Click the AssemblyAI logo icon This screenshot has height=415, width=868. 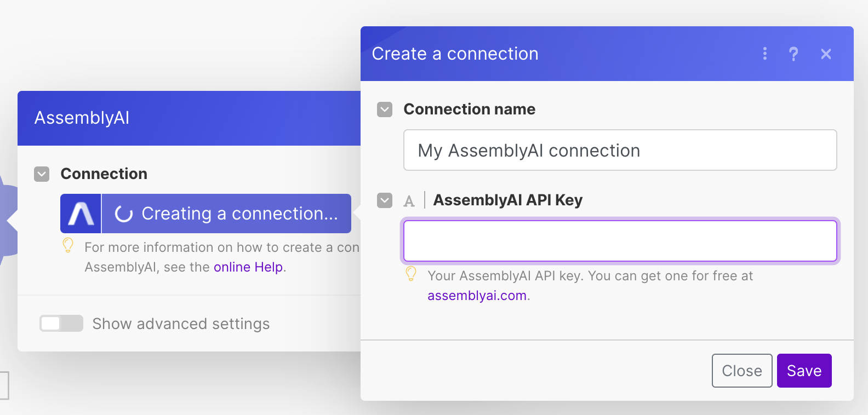point(81,214)
